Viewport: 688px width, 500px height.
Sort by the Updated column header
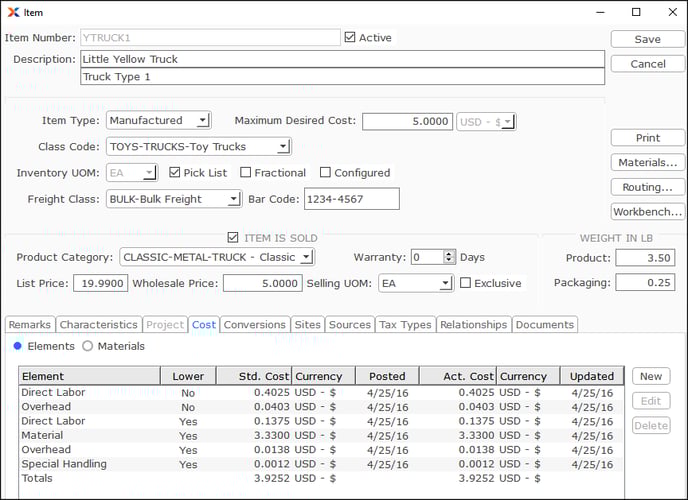click(591, 376)
